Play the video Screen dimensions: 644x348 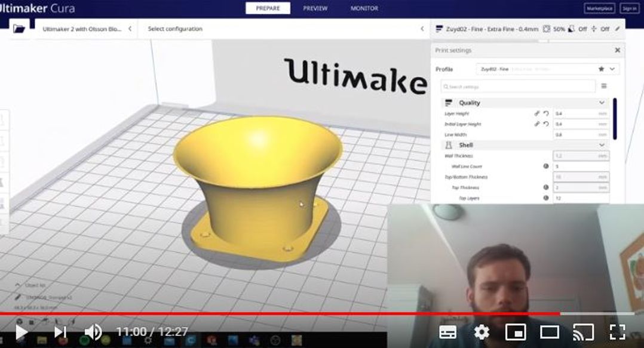pyautogui.click(x=21, y=332)
